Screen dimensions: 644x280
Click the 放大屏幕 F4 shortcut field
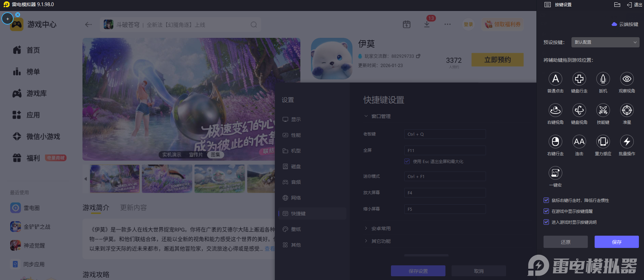coord(445,193)
